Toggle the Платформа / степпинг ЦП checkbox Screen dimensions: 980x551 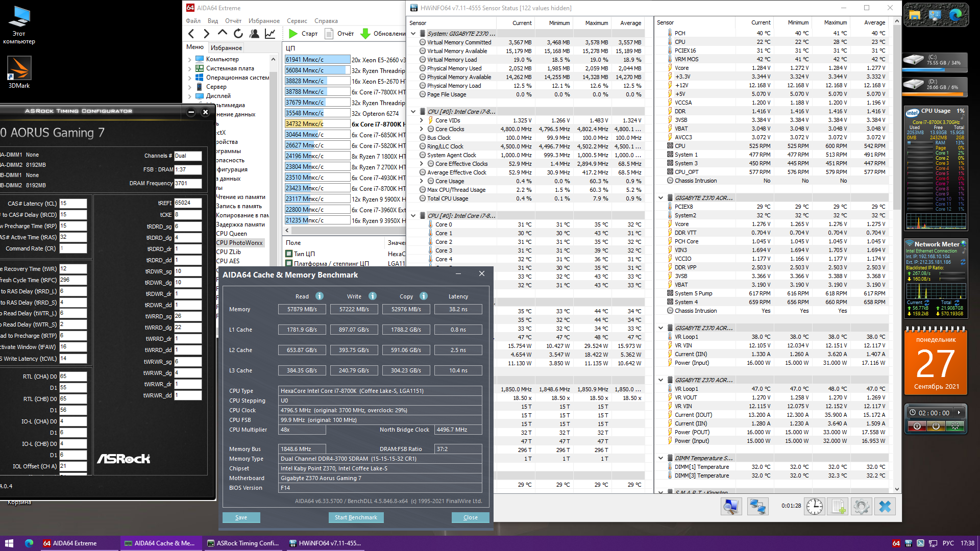click(289, 264)
